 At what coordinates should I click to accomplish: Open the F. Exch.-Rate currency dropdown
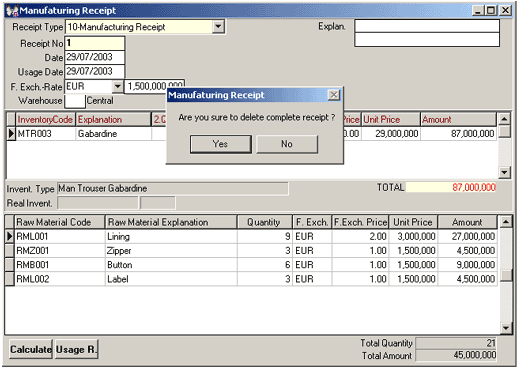117,87
